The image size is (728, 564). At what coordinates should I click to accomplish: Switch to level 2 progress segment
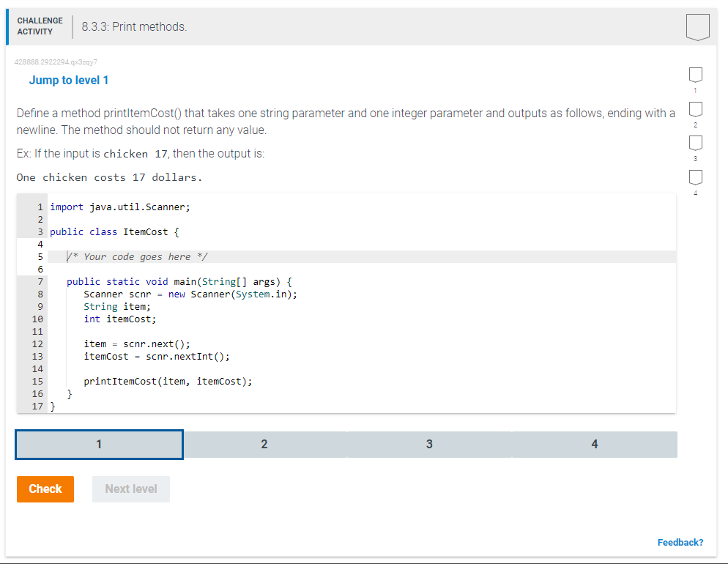(264, 444)
